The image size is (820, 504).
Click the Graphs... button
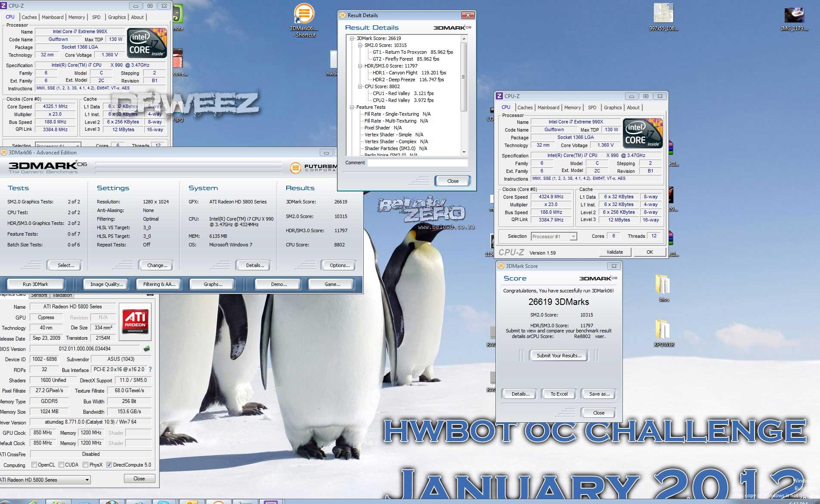[x=213, y=284]
